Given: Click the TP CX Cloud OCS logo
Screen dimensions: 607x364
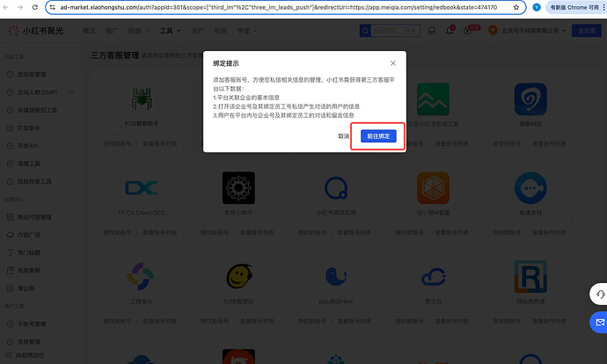Looking at the screenshot, I should (142, 188).
